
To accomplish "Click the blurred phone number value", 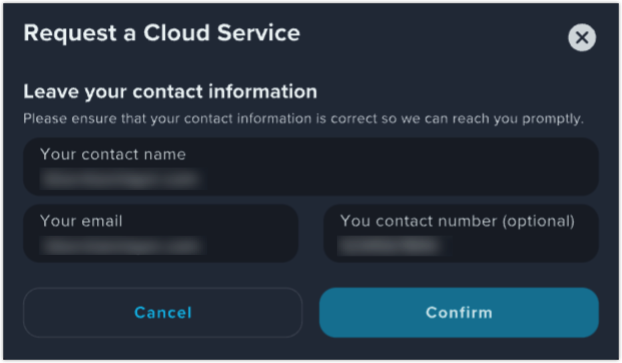I will pyautogui.click(x=391, y=246).
